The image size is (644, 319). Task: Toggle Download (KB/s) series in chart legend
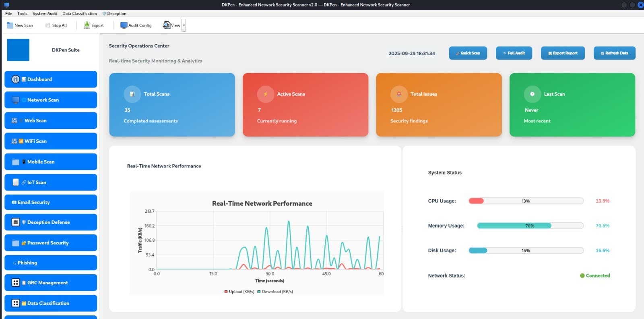tap(275, 292)
